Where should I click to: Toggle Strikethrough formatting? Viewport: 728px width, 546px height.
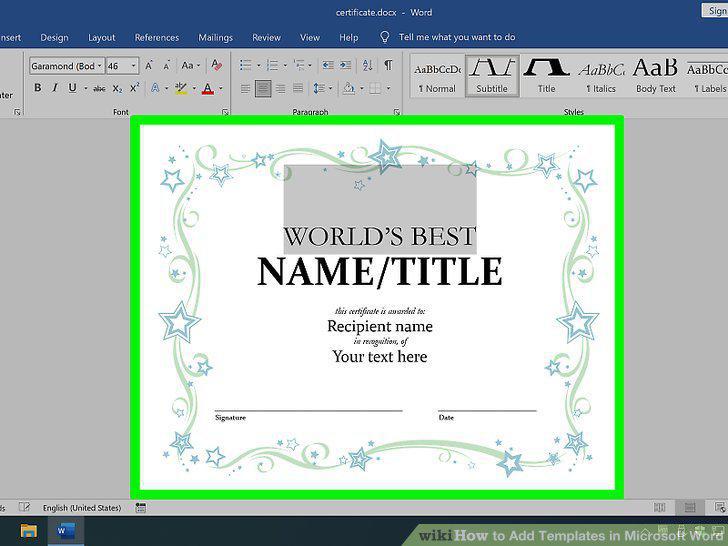point(99,88)
